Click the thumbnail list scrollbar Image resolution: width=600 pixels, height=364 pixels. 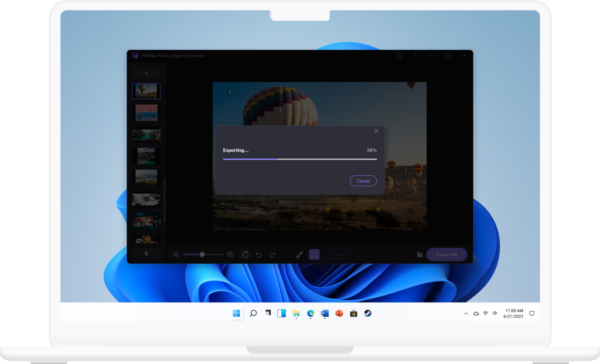165,201
